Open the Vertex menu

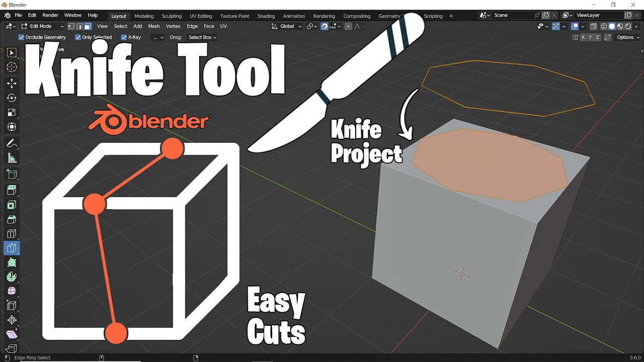coord(173,26)
